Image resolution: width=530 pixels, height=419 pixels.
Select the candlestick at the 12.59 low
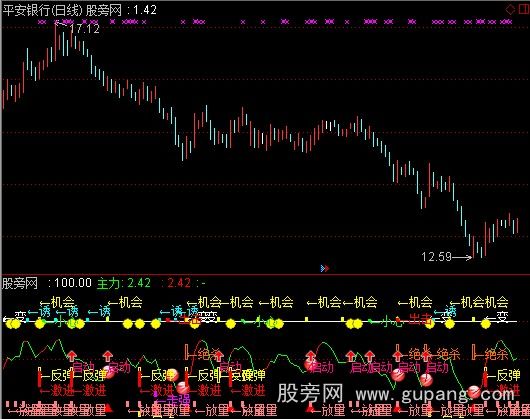[473, 247]
